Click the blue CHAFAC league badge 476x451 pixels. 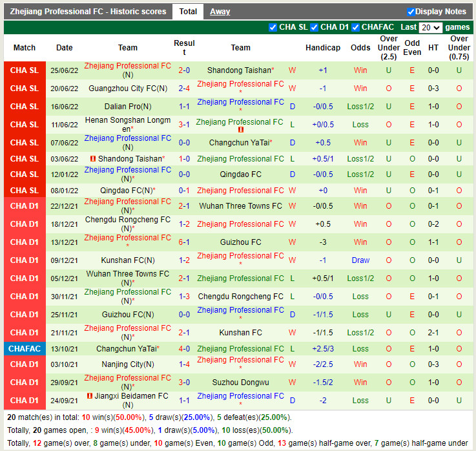(25, 349)
